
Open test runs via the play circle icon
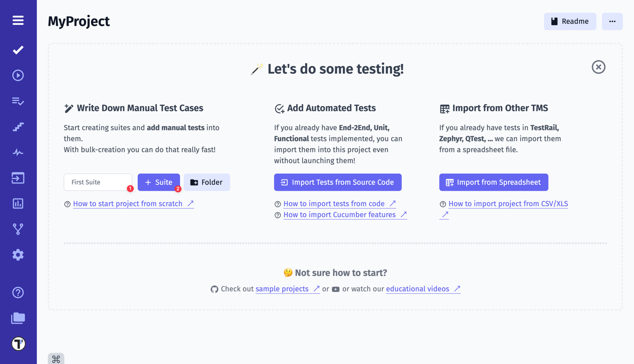coord(18,75)
